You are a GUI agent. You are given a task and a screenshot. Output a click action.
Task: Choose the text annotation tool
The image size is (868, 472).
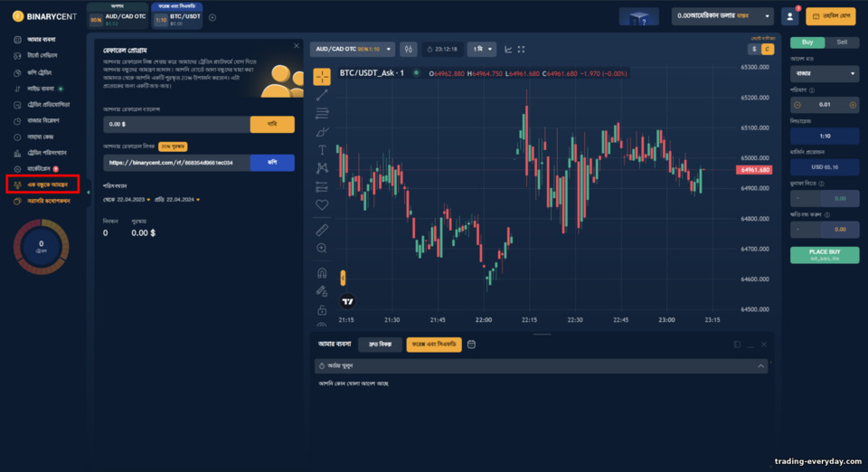322,150
